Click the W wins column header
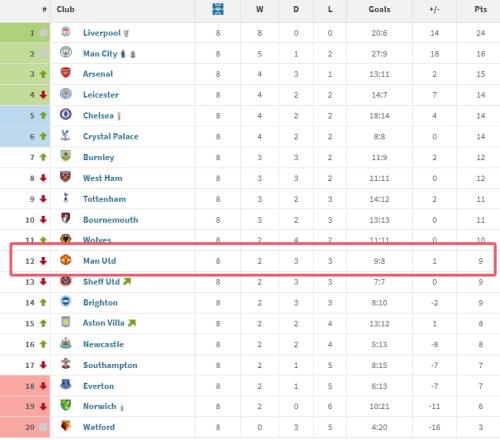The image size is (500, 440). point(260,9)
